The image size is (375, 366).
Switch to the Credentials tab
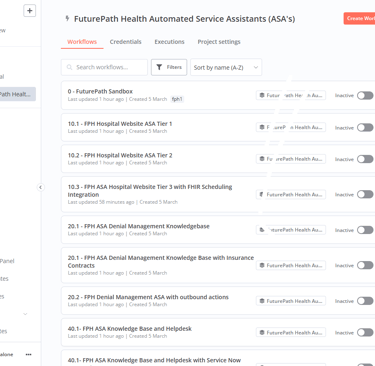pos(125,42)
